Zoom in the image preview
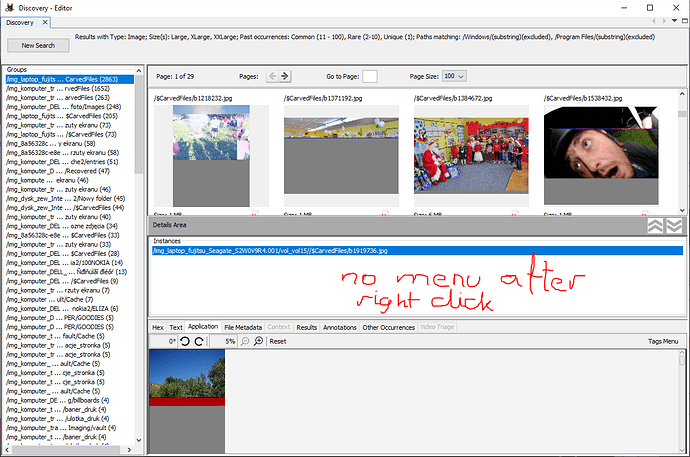The height and width of the screenshot is (457, 690). tap(259, 341)
